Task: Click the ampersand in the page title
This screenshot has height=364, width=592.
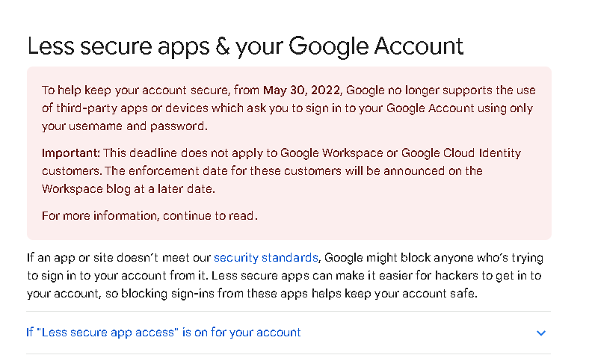Action: 223,46
